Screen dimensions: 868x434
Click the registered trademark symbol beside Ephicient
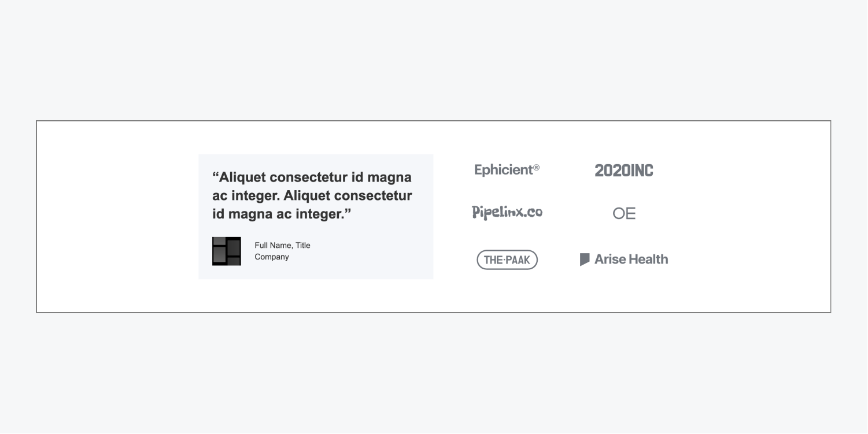[x=536, y=168]
